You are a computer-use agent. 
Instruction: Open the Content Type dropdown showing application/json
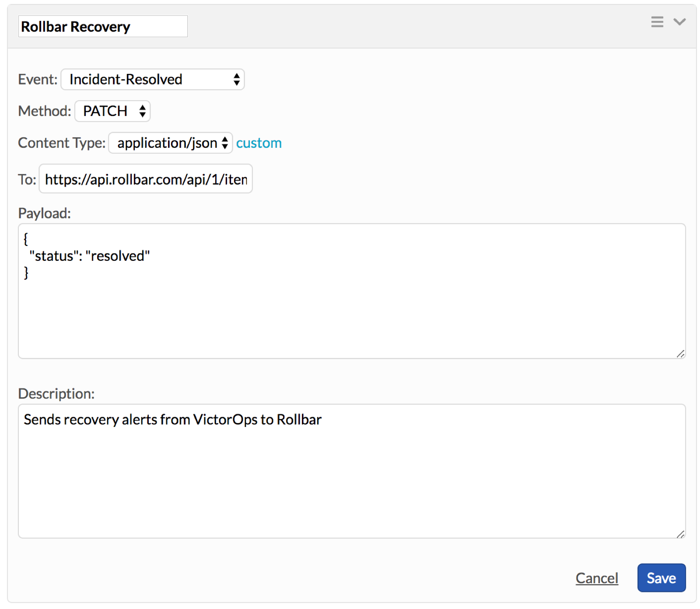[x=170, y=143]
